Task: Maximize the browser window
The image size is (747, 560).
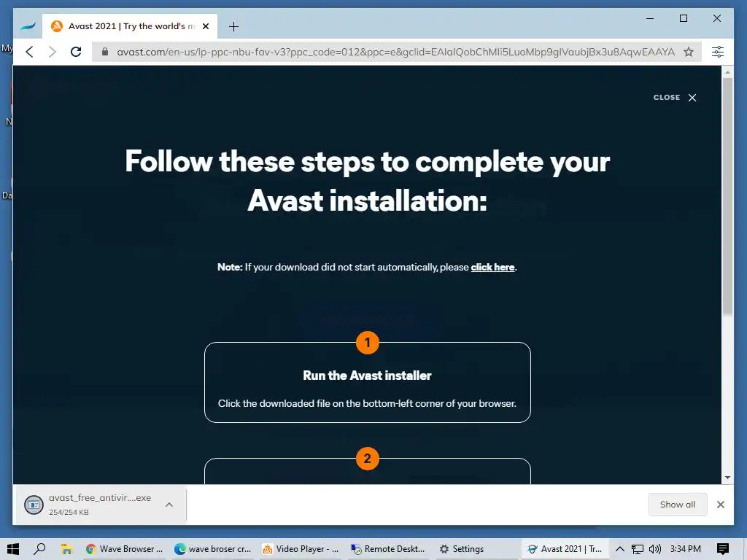Action: 683,18
